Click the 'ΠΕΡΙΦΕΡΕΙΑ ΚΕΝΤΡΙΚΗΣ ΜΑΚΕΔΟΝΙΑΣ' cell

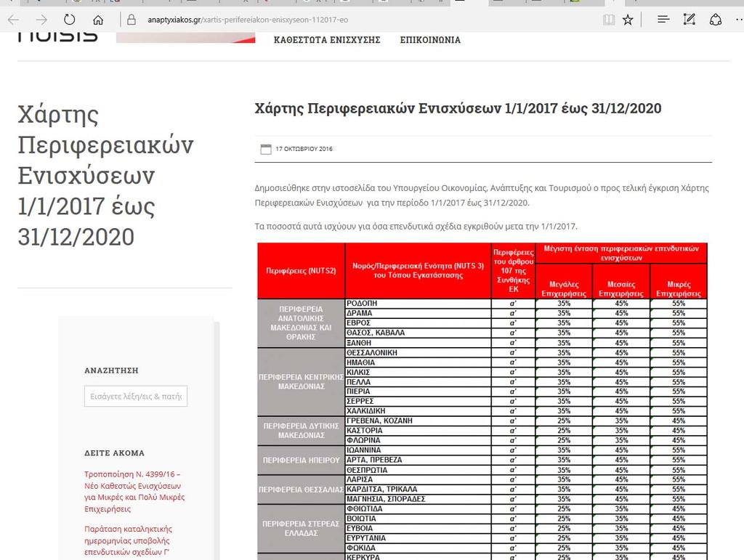point(301,382)
